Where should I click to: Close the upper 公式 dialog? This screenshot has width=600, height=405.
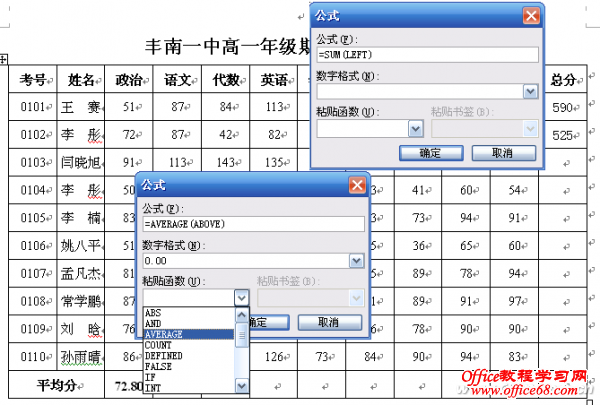[x=531, y=16]
